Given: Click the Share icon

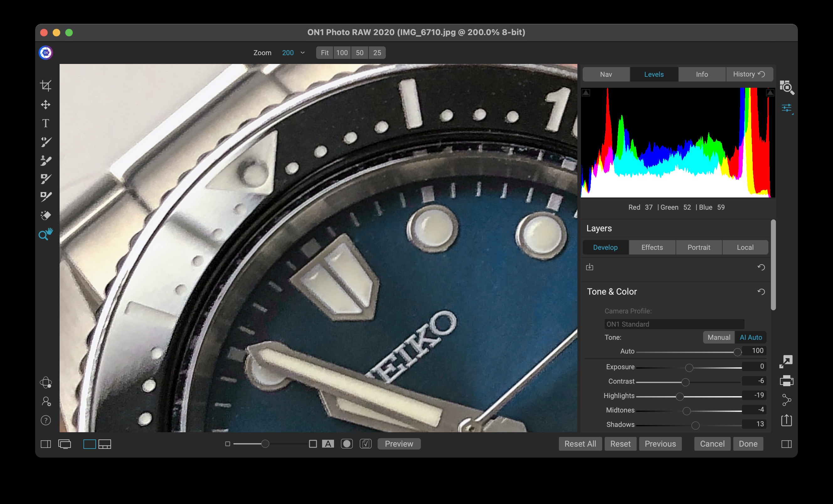Looking at the screenshot, I should pos(786,400).
